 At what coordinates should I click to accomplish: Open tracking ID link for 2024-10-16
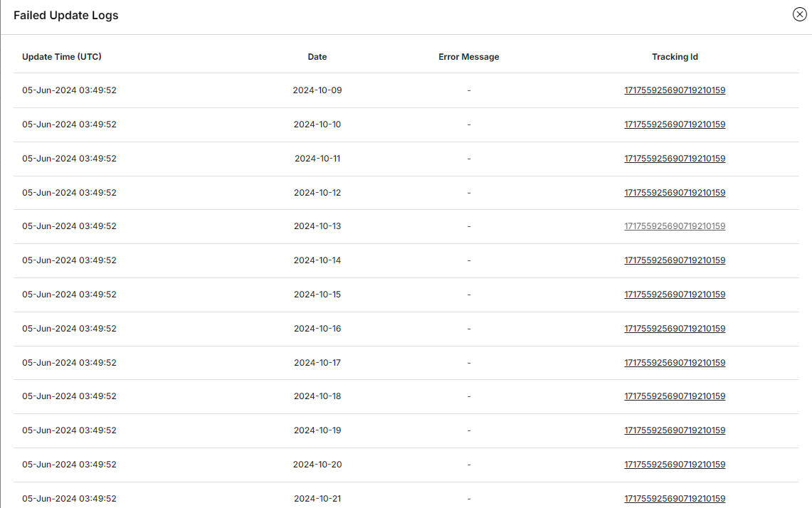pyautogui.click(x=675, y=329)
